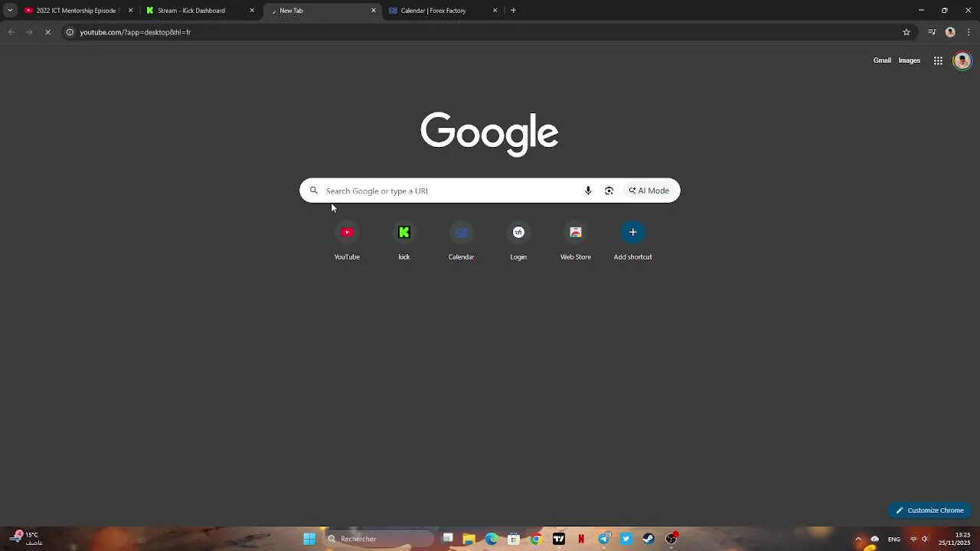Click the Rechercher taskbar search box

point(378,539)
